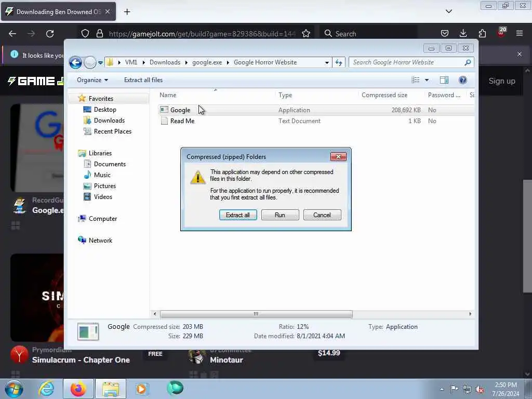Image resolution: width=532 pixels, height=399 pixels.
Task: Open Pictures library
Action: 105,186
